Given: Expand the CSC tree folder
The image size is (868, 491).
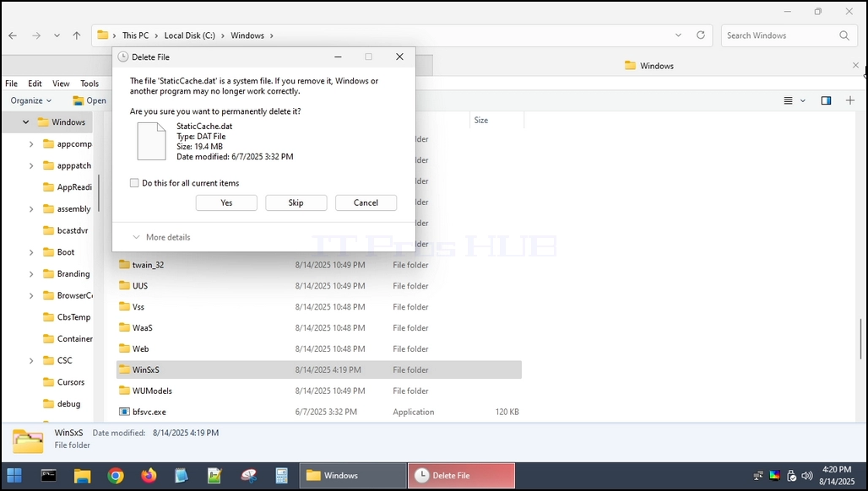Looking at the screenshot, I should 31,360.
